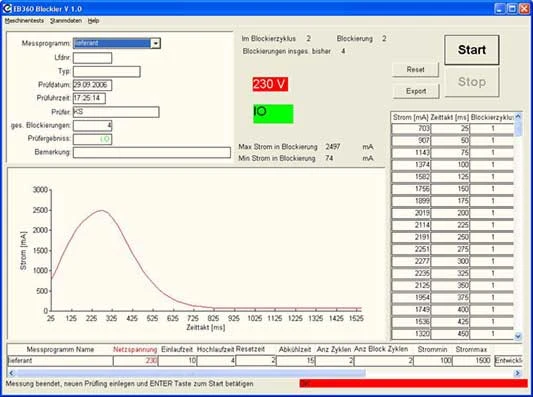This screenshot has width=533, height=397.
Task: Click the red progress bar in status bar
Action: [x=413, y=383]
